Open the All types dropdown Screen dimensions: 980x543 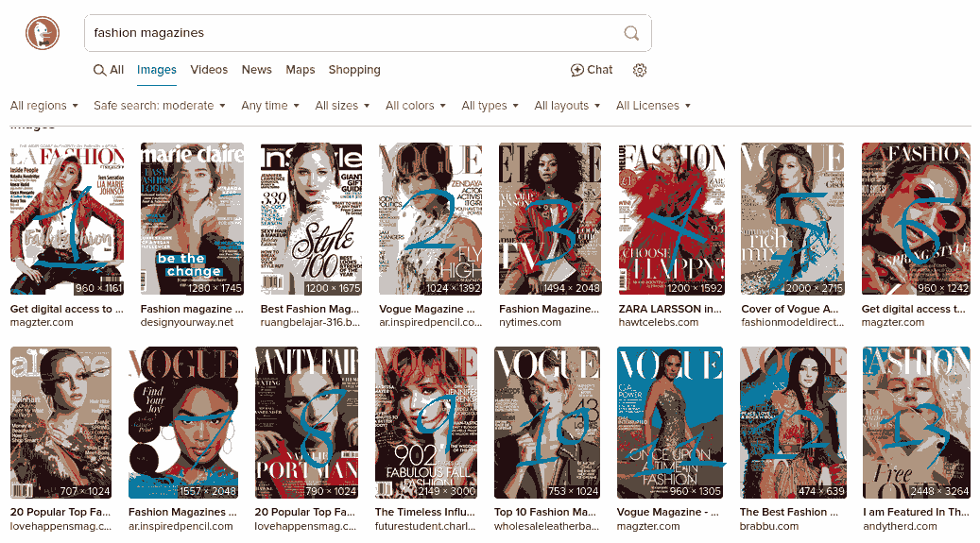tap(490, 106)
